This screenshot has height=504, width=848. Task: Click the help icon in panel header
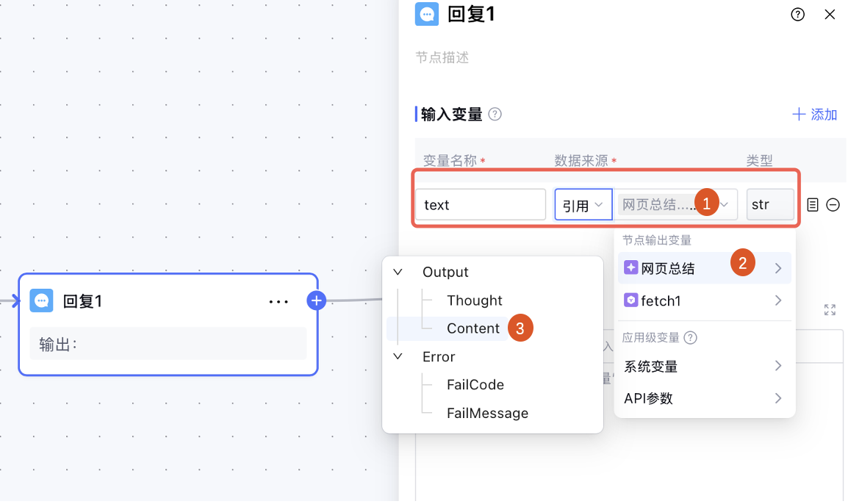coord(797,15)
